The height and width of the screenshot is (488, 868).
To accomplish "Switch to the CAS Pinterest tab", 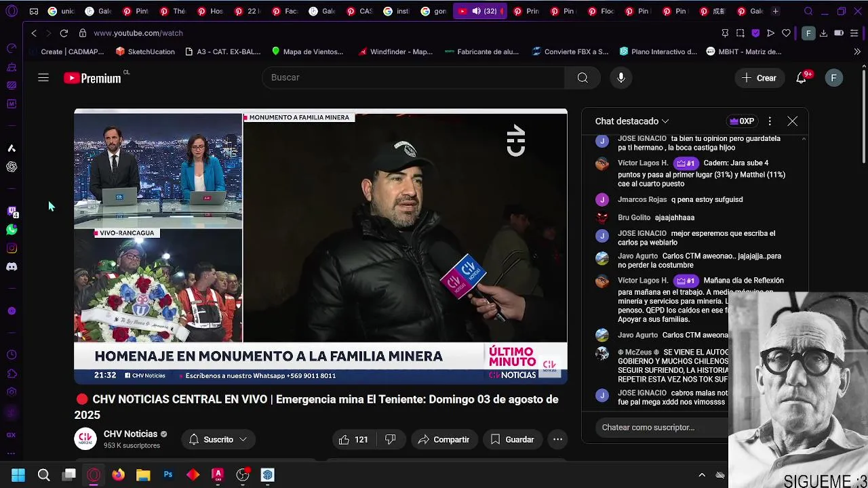I will (x=359, y=12).
